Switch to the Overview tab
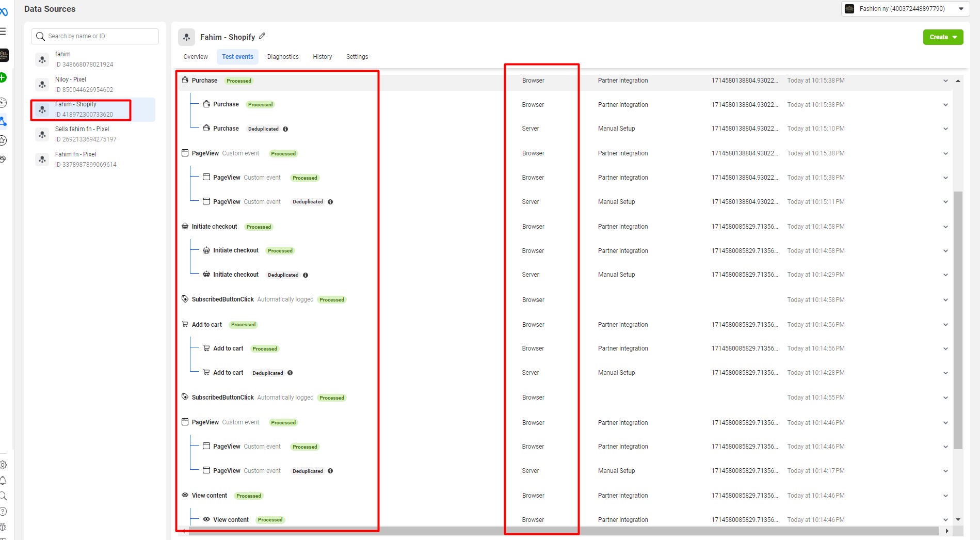 (x=196, y=57)
